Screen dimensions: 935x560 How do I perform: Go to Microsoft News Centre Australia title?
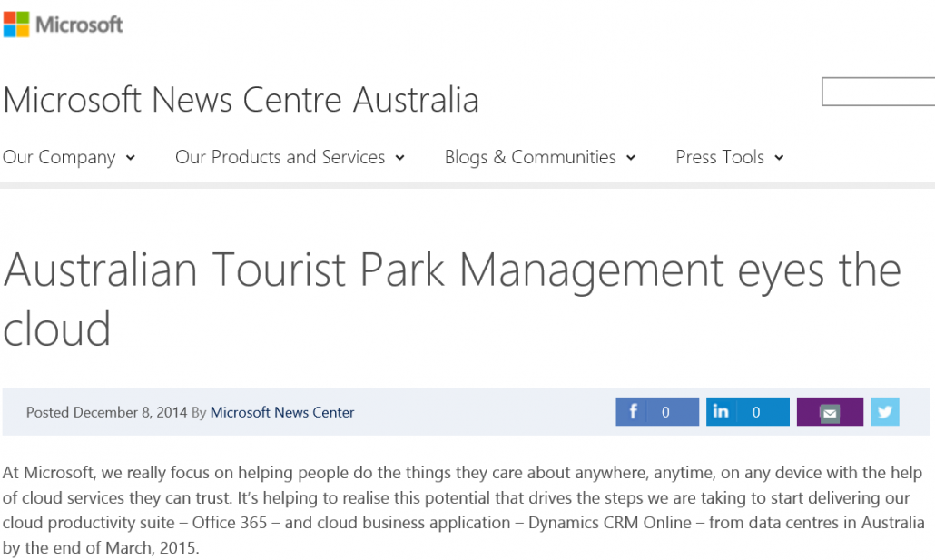click(241, 100)
